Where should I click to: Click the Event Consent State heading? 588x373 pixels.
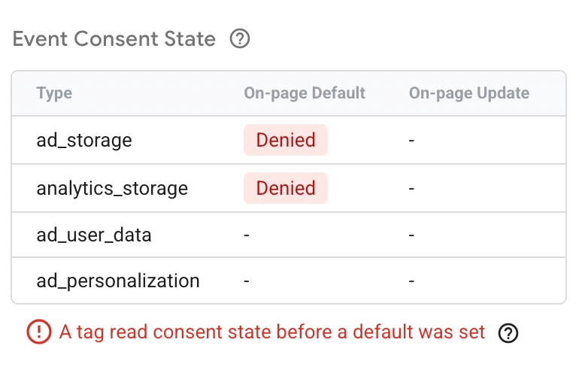114,39
